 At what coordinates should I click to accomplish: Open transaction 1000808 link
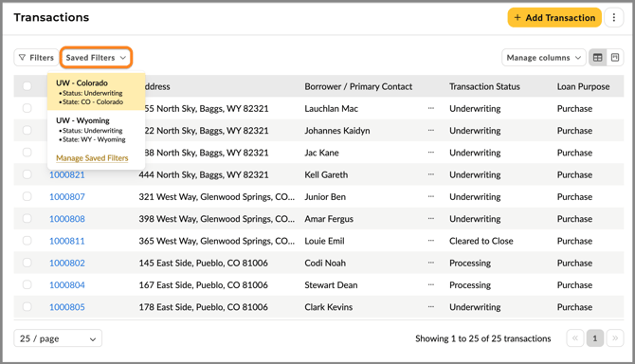(67, 219)
